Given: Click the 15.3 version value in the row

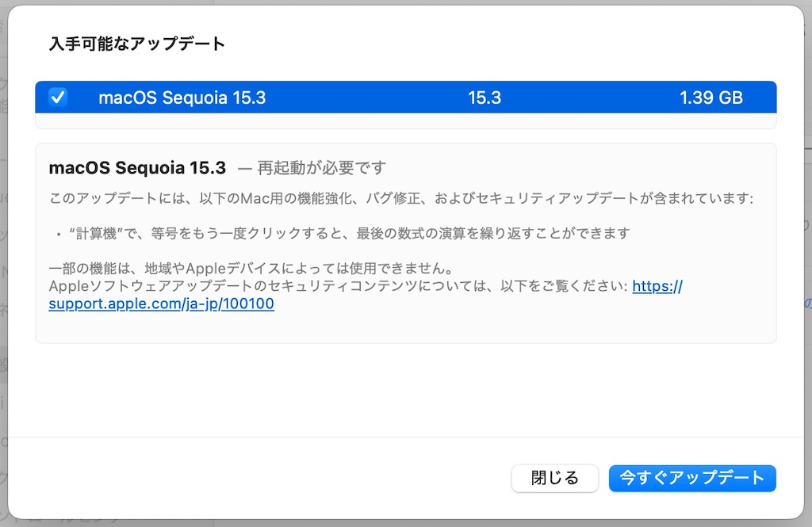Looking at the screenshot, I should pos(485,97).
